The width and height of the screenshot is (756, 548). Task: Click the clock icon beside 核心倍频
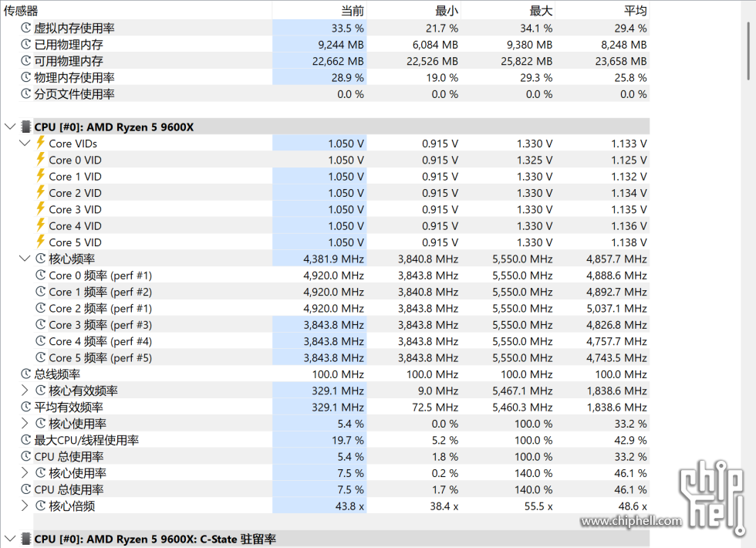[x=41, y=506]
